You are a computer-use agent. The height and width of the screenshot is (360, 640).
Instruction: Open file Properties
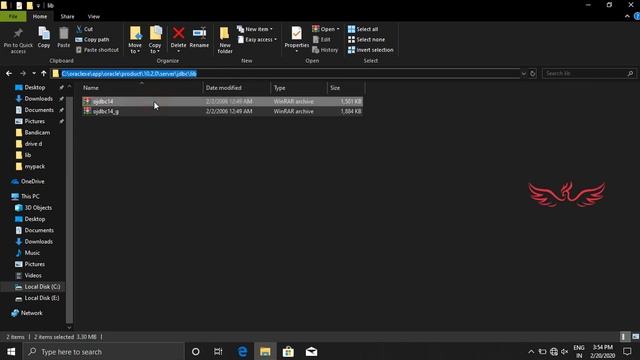pos(297,39)
